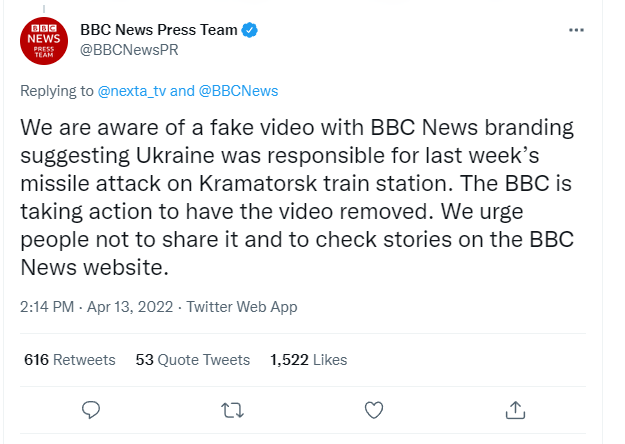Open the share tweet icon
This screenshot has height=444, width=625.
click(x=515, y=409)
